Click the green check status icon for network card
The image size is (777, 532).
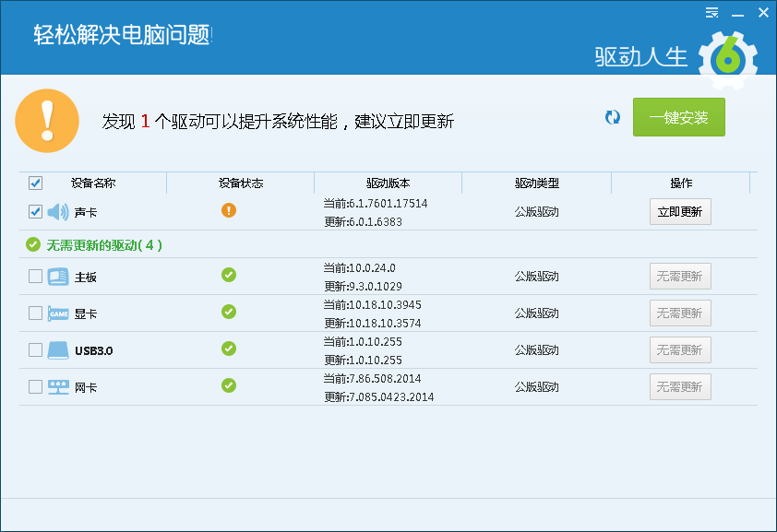pyautogui.click(x=229, y=385)
